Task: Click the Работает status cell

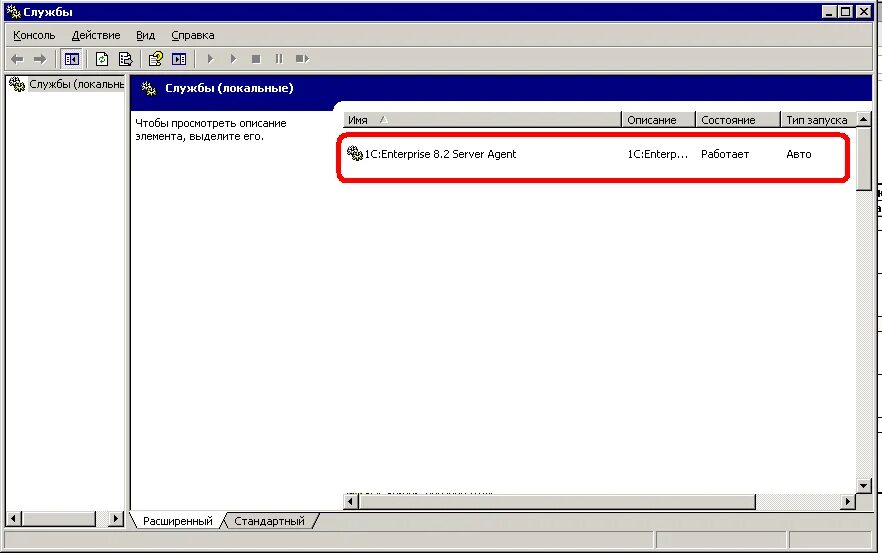Action: click(724, 154)
